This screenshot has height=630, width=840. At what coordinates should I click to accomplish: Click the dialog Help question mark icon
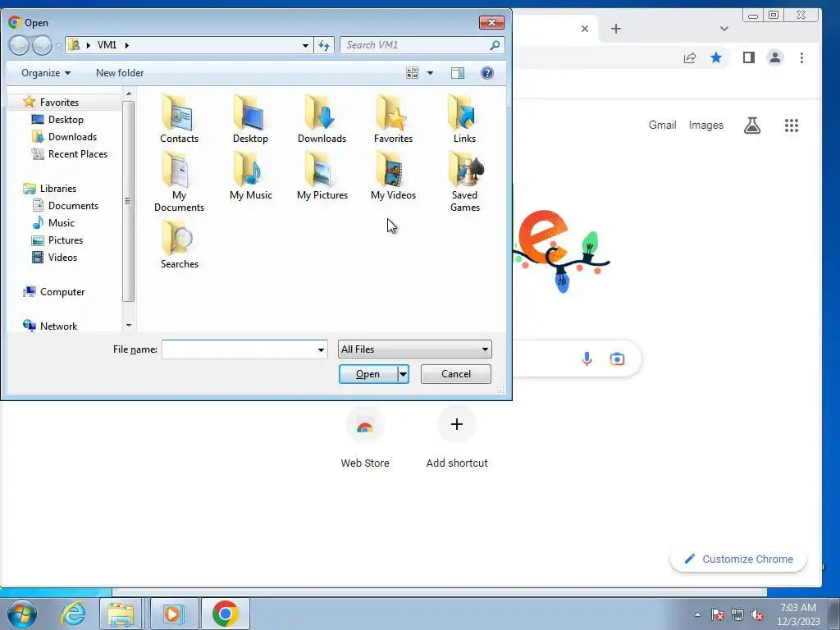[x=487, y=73]
